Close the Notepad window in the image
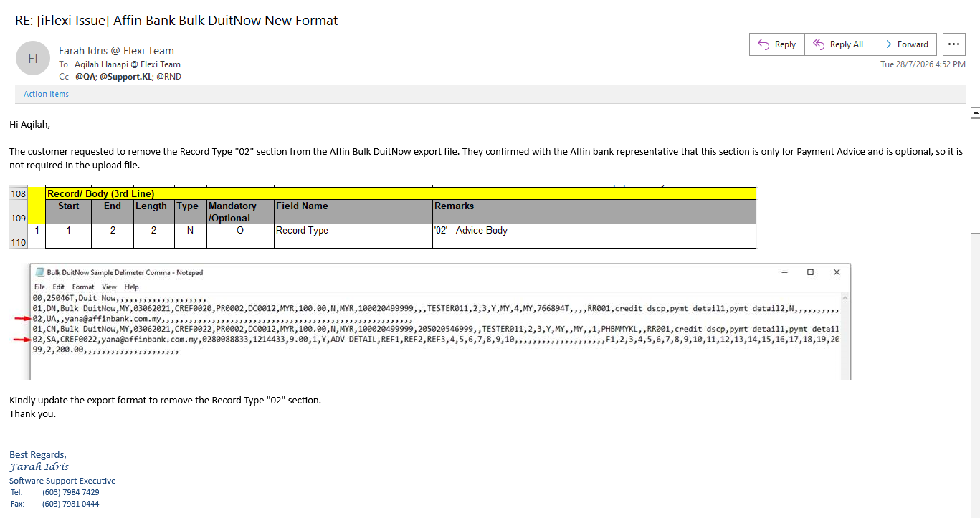 click(837, 272)
